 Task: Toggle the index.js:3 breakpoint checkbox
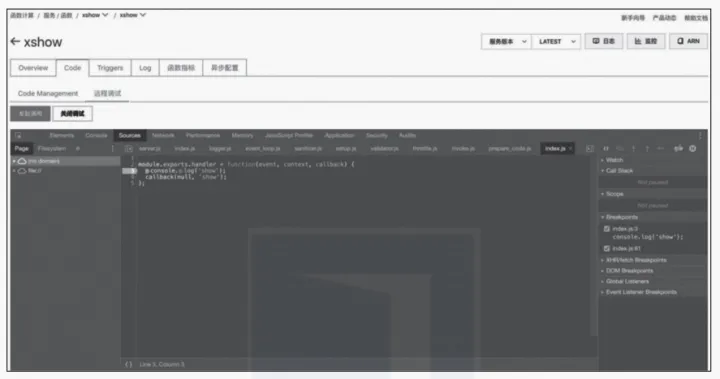(x=607, y=229)
